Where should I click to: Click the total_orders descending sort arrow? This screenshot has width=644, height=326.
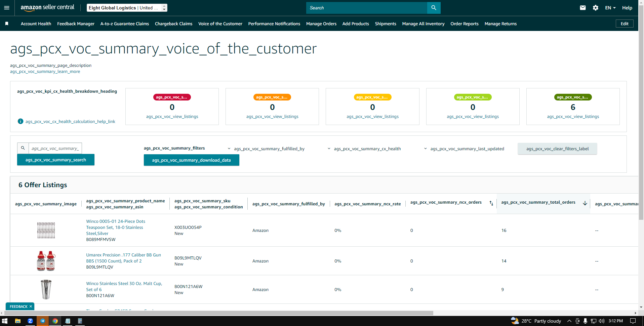(585, 203)
